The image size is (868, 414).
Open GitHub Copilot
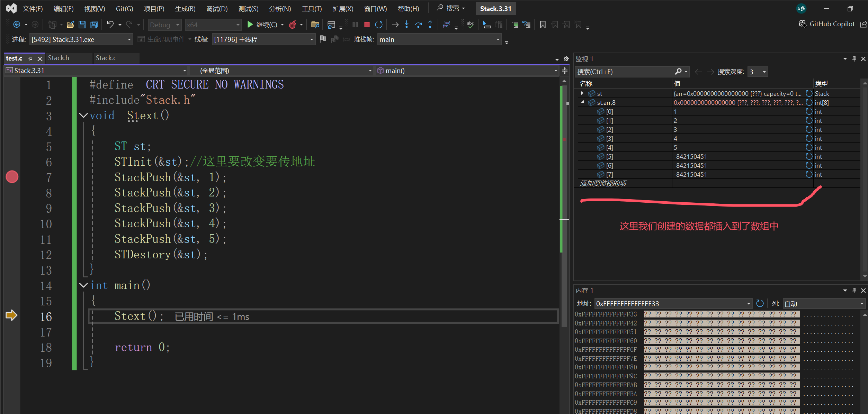(827, 24)
